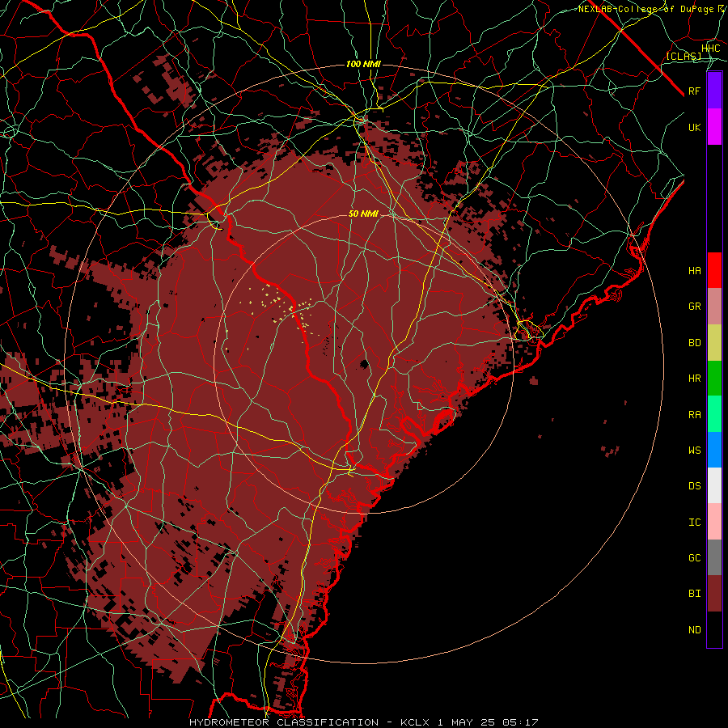Select the BD yellow legend swatch
This screenshot has width=728, height=728.
click(x=714, y=342)
